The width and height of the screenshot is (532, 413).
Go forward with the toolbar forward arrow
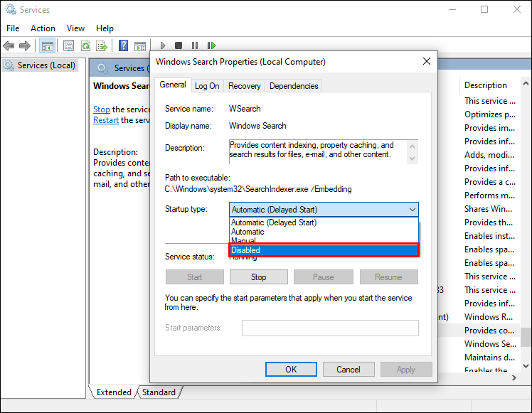(x=25, y=45)
